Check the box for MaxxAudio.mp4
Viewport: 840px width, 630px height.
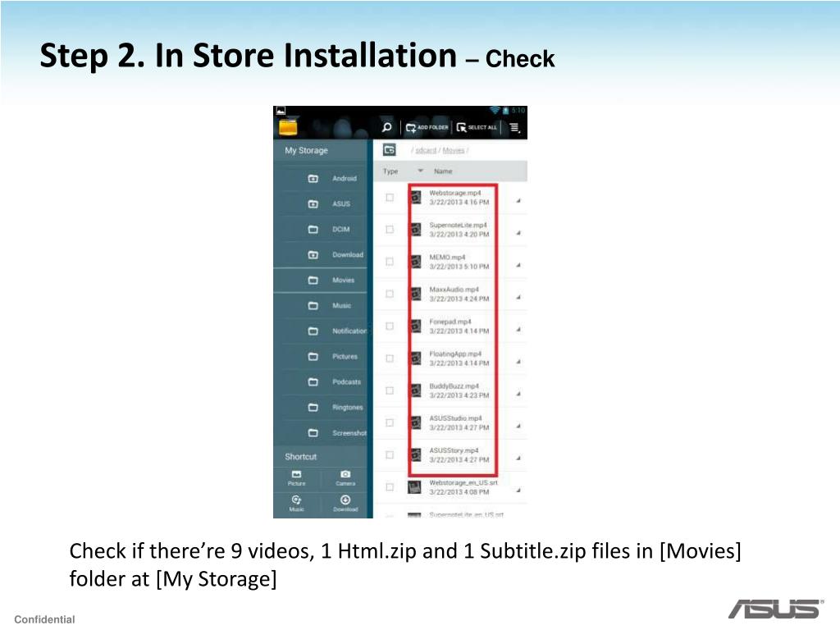[390, 294]
